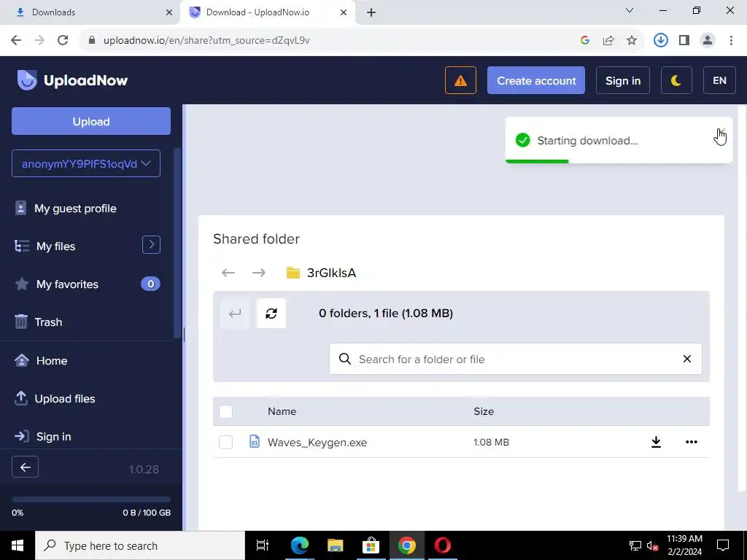The height and width of the screenshot is (560, 747).
Task: Click Sign in link in sidebar
Action: click(x=53, y=437)
